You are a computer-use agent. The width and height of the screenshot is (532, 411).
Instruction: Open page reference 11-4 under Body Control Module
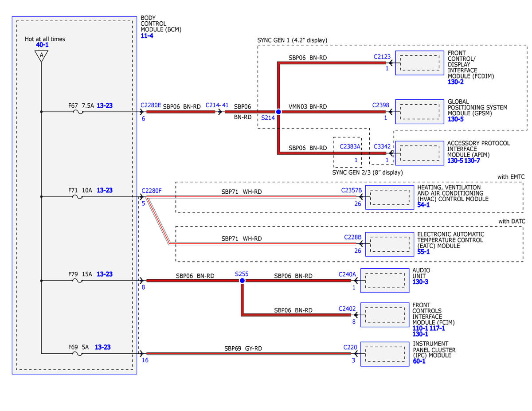coord(147,36)
